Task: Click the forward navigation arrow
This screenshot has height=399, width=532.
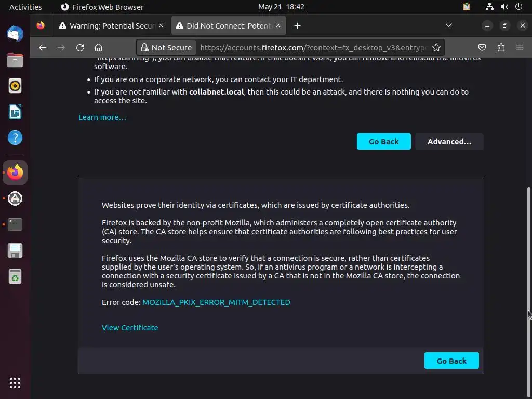Action: coord(61,48)
